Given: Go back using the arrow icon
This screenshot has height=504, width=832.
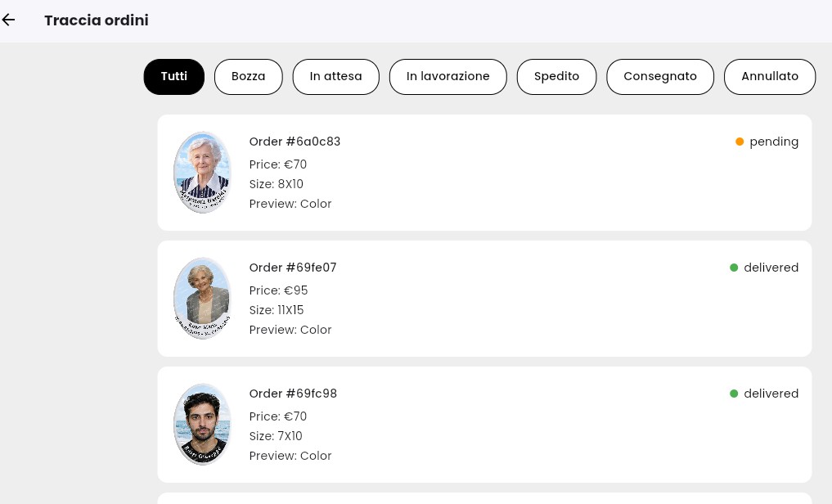Looking at the screenshot, I should [x=8, y=20].
